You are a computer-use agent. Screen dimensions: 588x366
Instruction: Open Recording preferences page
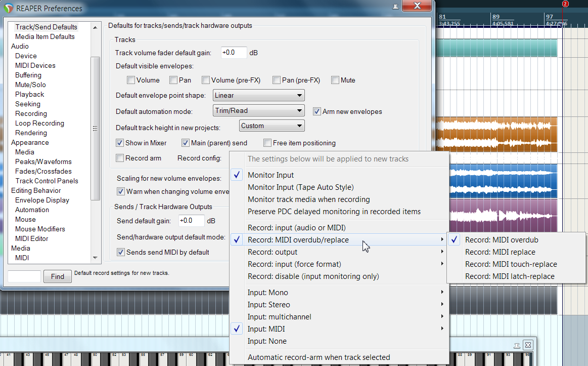tap(31, 113)
